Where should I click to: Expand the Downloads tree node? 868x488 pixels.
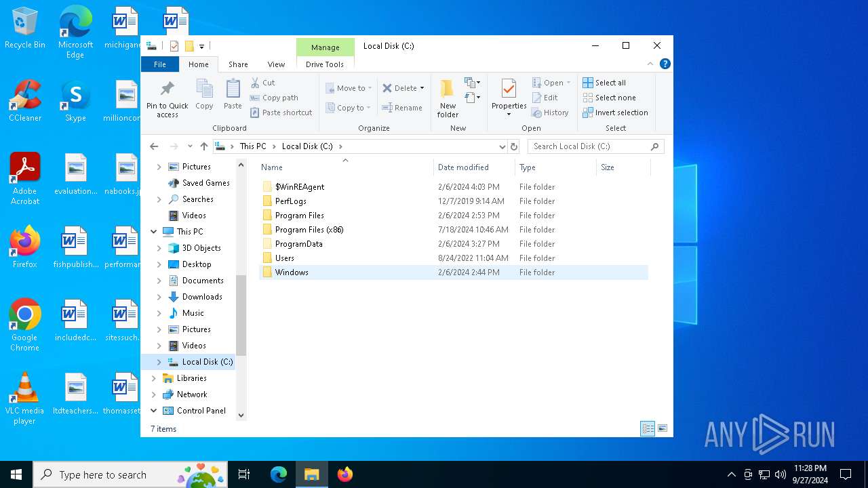159,297
